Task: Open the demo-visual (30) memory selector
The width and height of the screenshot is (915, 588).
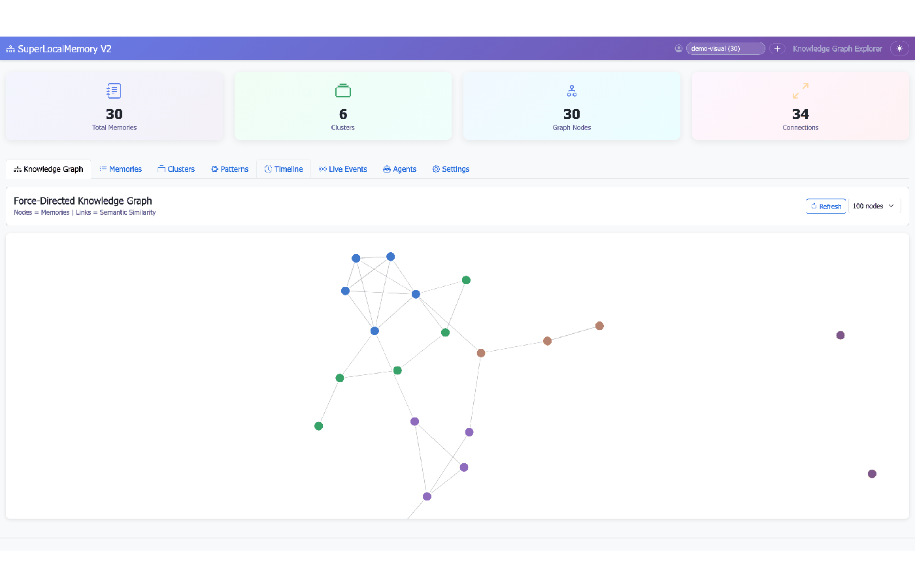Action: point(725,48)
